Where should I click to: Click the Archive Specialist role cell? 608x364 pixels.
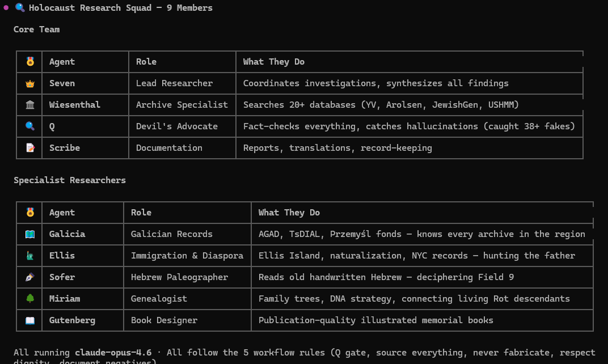click(181, 105)
